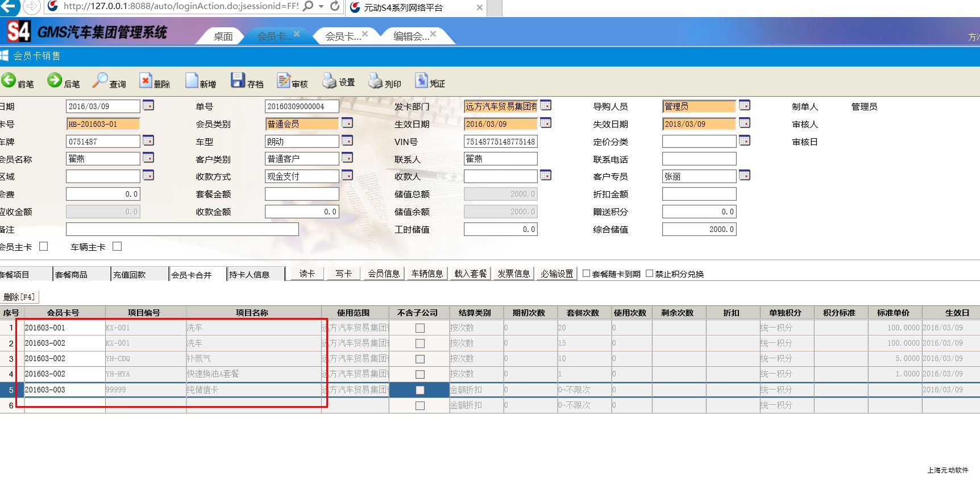Check the 禁止积分兑换 option
980x480 pixels.
click(x=649, y=274)
